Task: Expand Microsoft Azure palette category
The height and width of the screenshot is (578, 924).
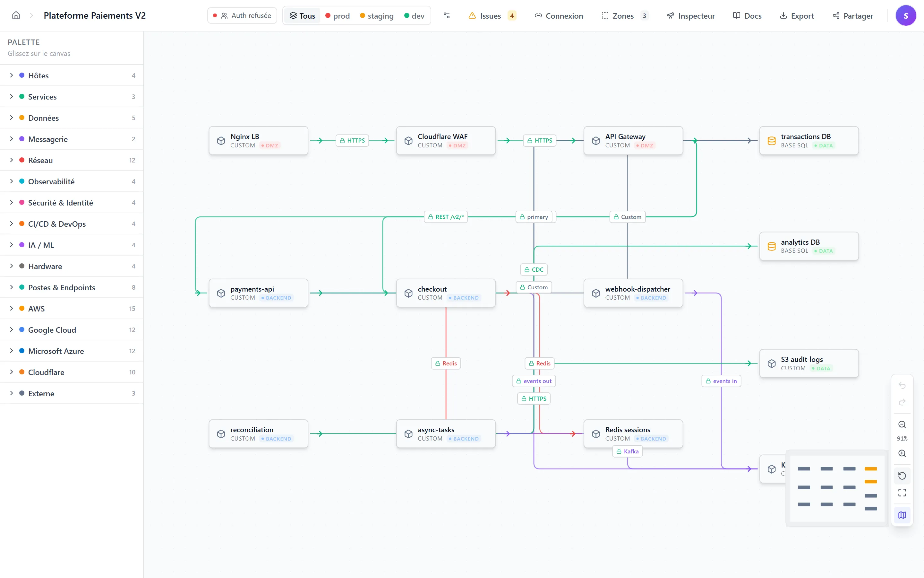Action: pos(72,351)
